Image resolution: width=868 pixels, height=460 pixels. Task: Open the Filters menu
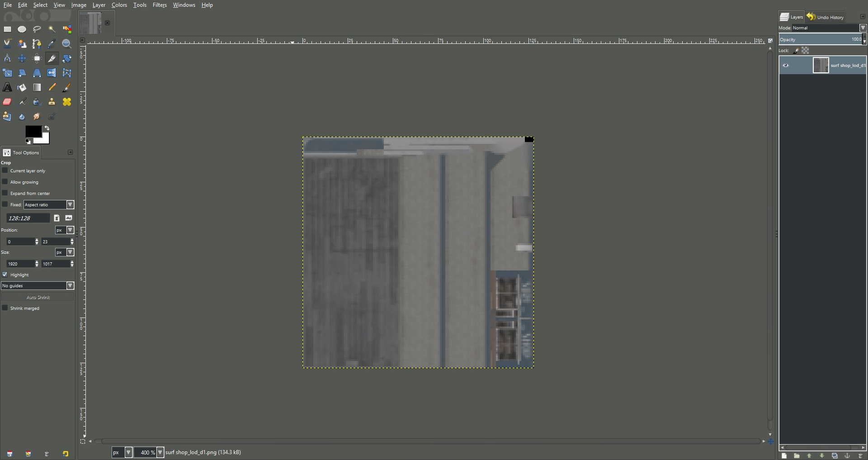click(160, 5)
